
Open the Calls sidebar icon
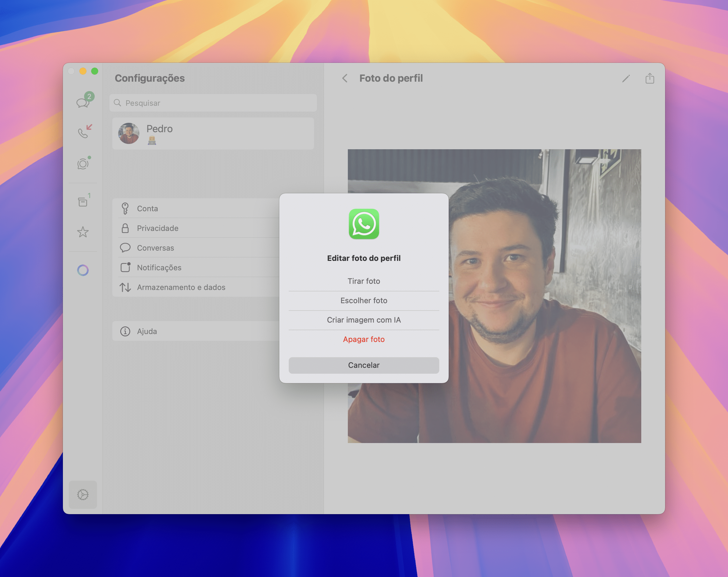84,132
